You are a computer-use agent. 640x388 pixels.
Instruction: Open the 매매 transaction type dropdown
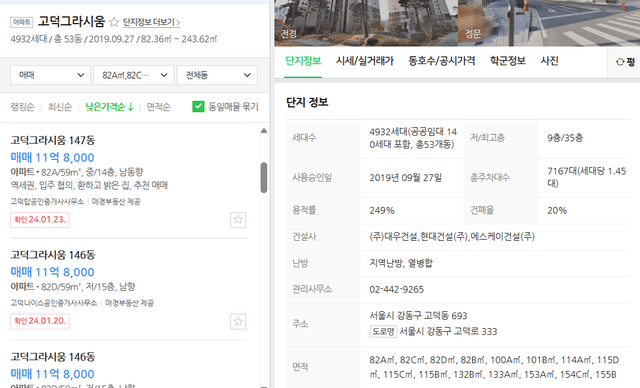(x=50, y=75)
